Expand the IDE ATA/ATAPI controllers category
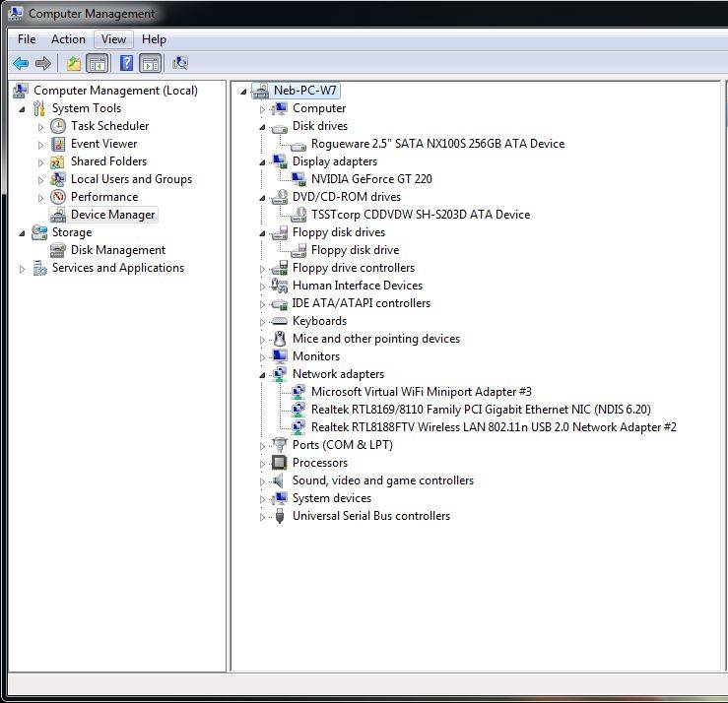728x703 pixels. tap(262, 304)
